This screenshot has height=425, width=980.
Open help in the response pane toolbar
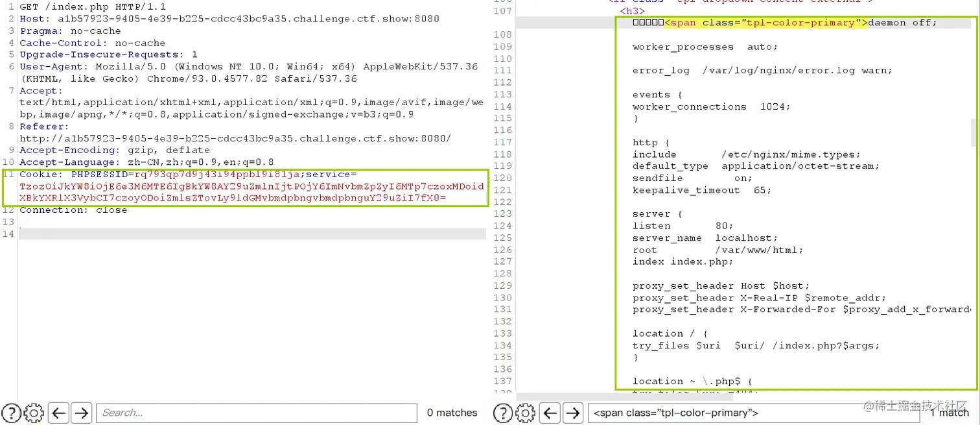pyautogui.click(x=503, y=413)
